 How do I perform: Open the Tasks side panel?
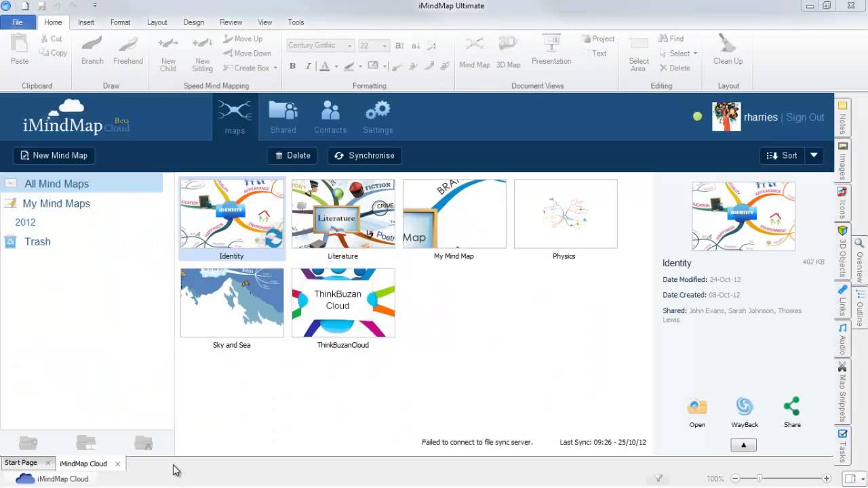(x=843, y=445)
